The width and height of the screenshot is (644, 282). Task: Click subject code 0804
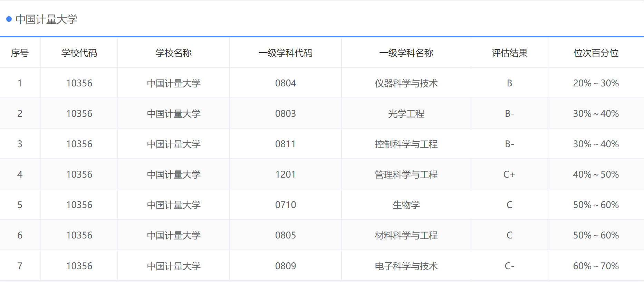[286, 83]
